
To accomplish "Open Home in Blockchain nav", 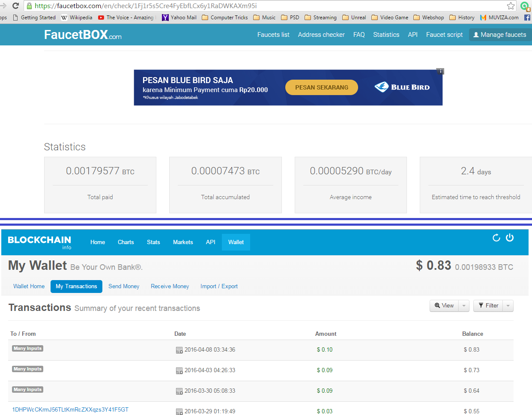I will coord(98,242).
